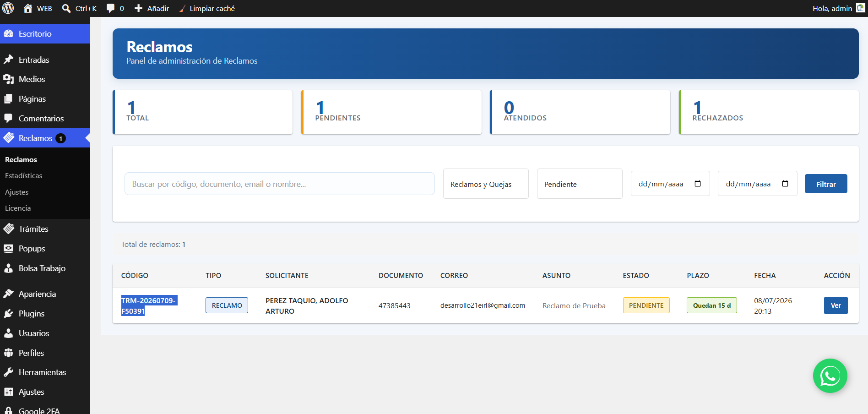This screenshot has width=868, height=414.
Task: Click the Filtrar button
Action: 826,184
